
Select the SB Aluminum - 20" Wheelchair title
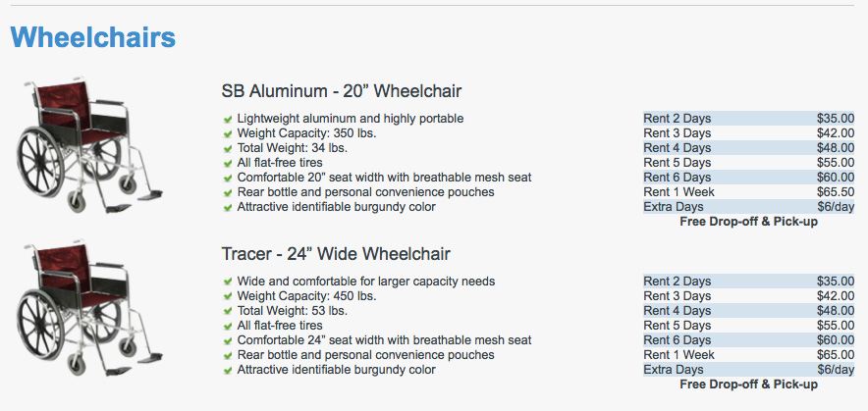342,91
